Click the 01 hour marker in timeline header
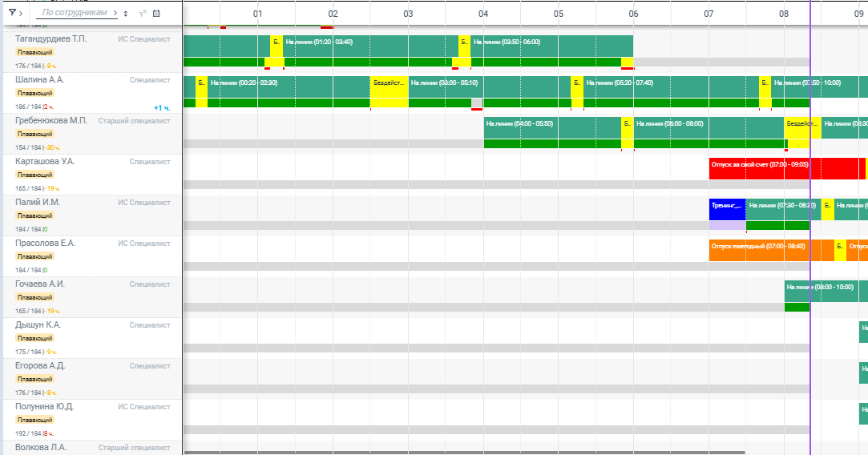Screen dimensions: 868x455 pyautogui.click(x=257, y=14)
